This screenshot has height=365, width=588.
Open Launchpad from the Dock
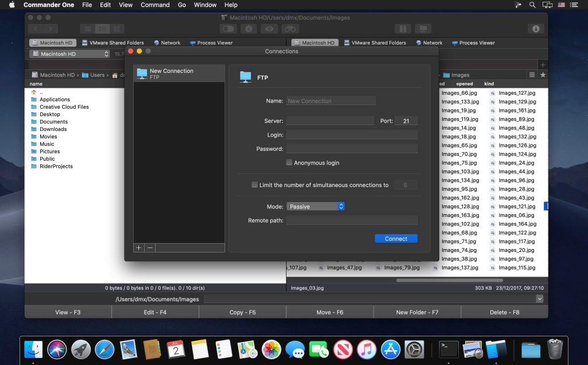pos(80,349)
